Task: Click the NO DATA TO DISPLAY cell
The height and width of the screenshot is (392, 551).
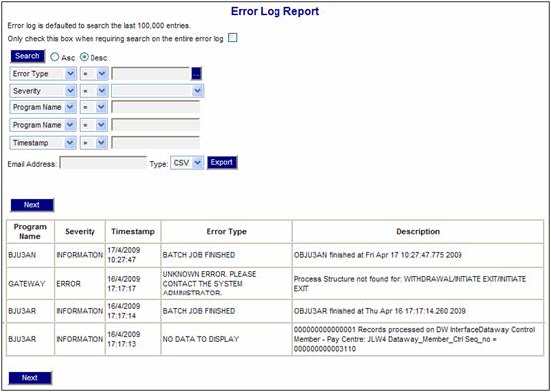Action: tap(227, 339)
